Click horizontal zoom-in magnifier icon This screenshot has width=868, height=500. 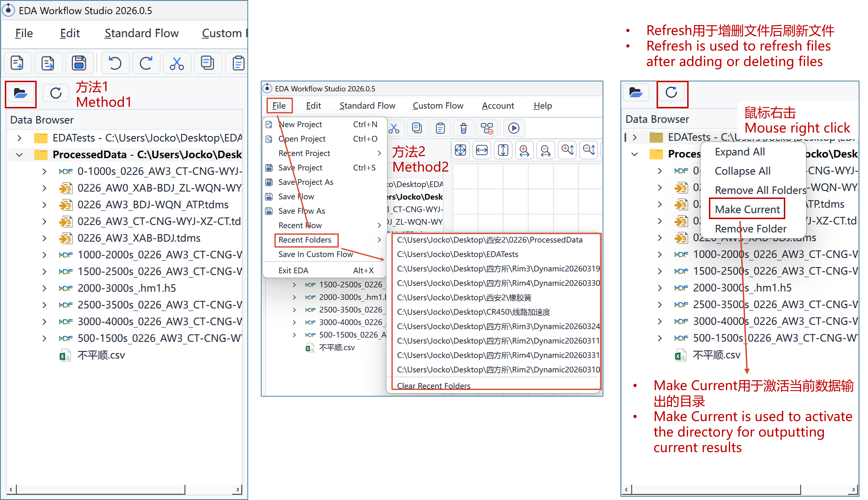[524, 150]
